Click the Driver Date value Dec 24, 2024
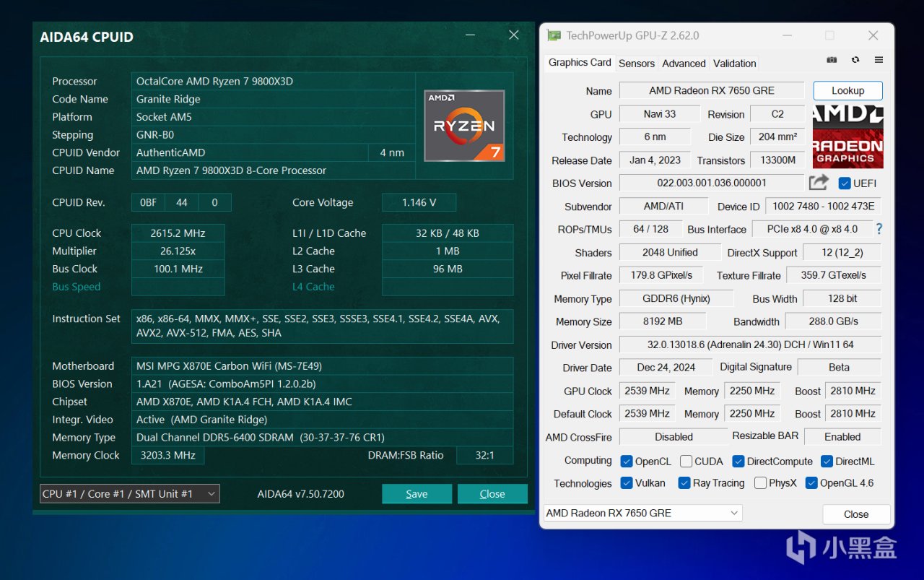Screen dimensions: 924x580 click(666, 367)
